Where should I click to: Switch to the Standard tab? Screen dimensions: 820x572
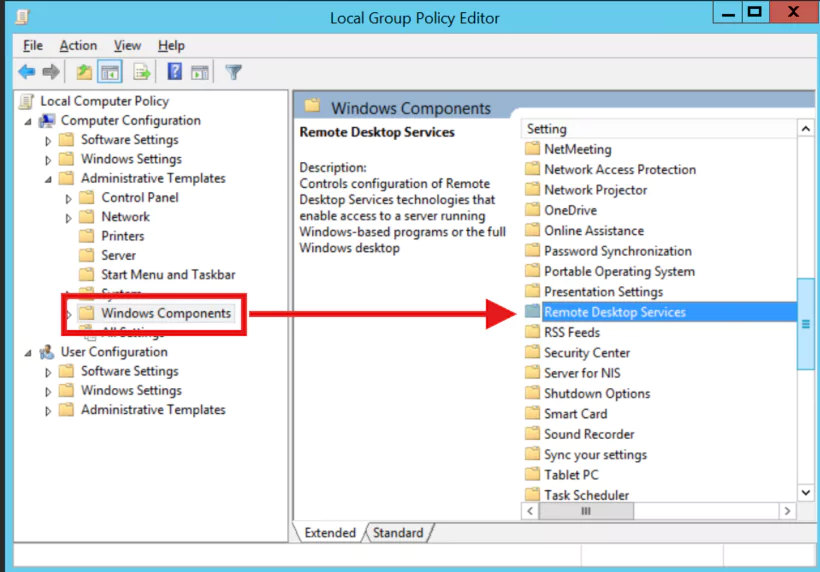(398, 533)
